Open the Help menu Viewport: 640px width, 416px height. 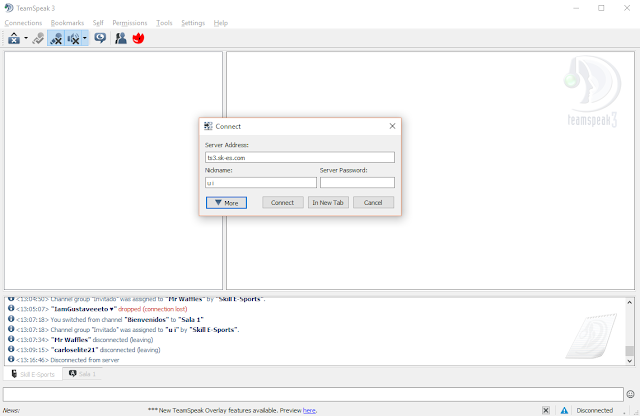click(x=221, y=23)
